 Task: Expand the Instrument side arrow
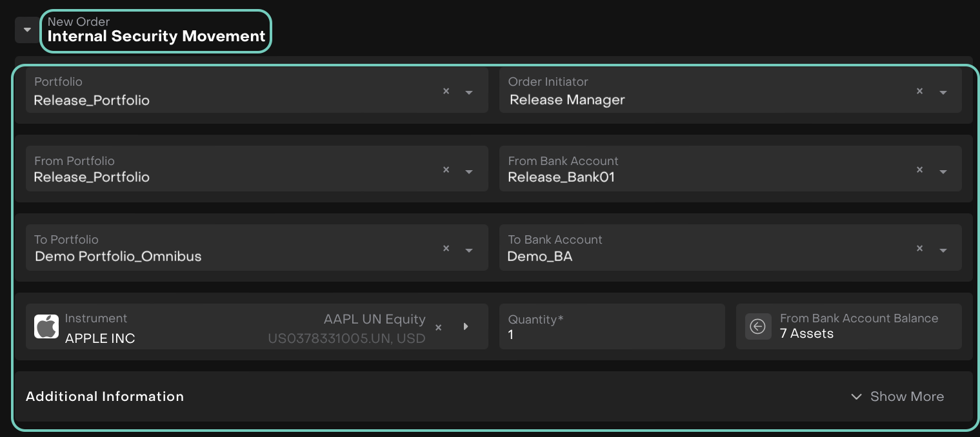click(466, 327)
